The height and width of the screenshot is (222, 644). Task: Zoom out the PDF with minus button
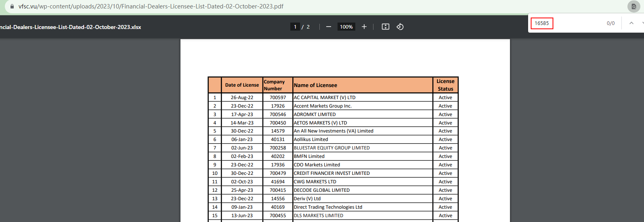point(329,27)
